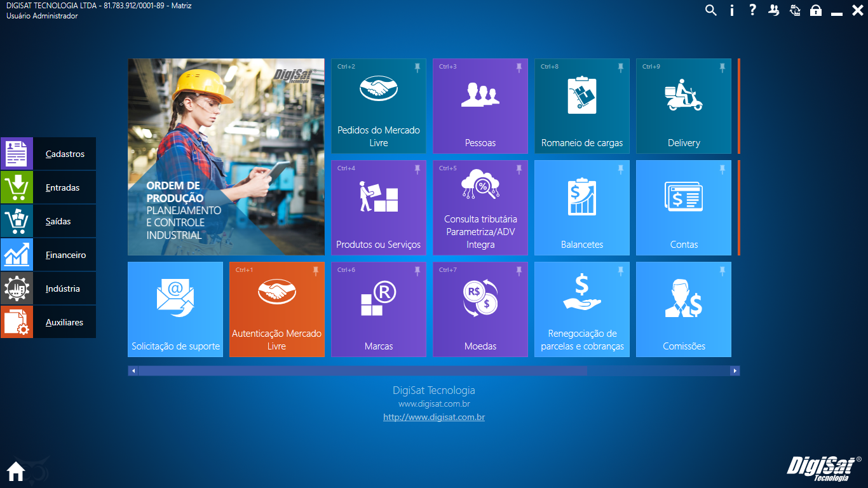Toggle the pin on Renegociação de parcelas
The width and height of the screenshot is (868, 488).
pyautogui.click(x=621, y=271)
